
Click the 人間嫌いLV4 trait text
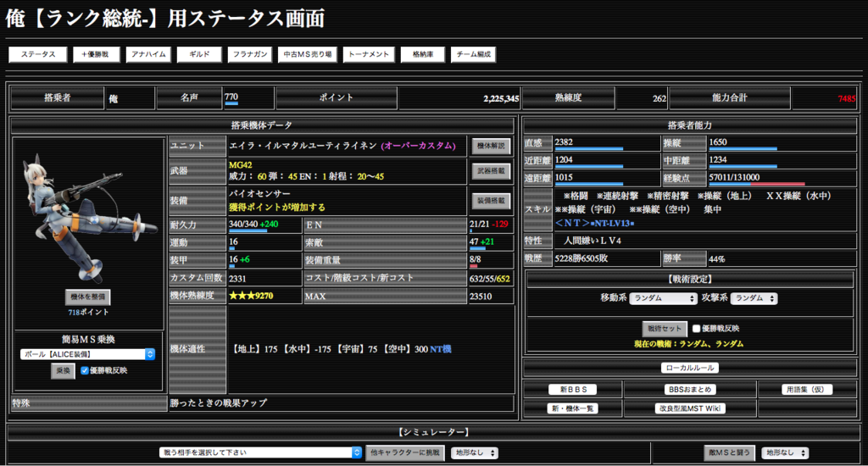click(x=593, y=241)
